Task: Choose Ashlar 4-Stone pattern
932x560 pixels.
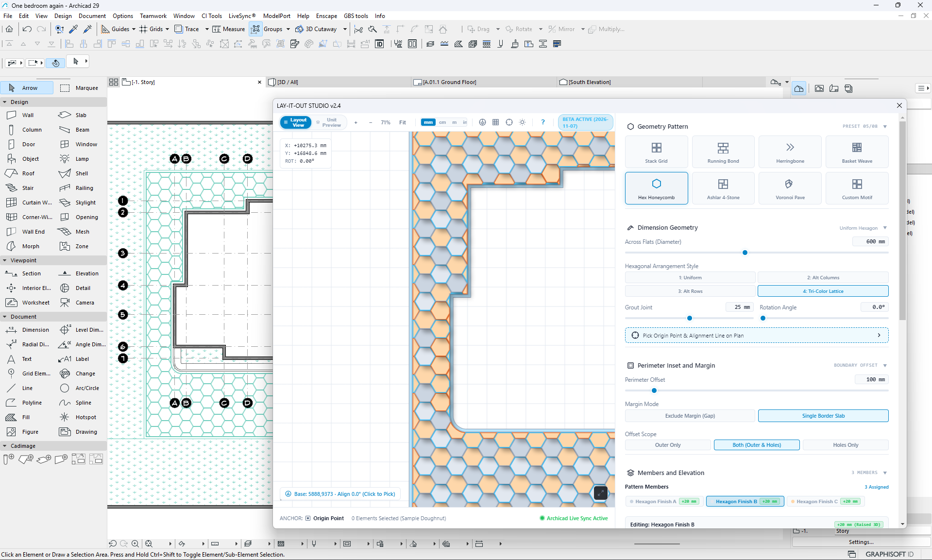Action: (723, 188)
